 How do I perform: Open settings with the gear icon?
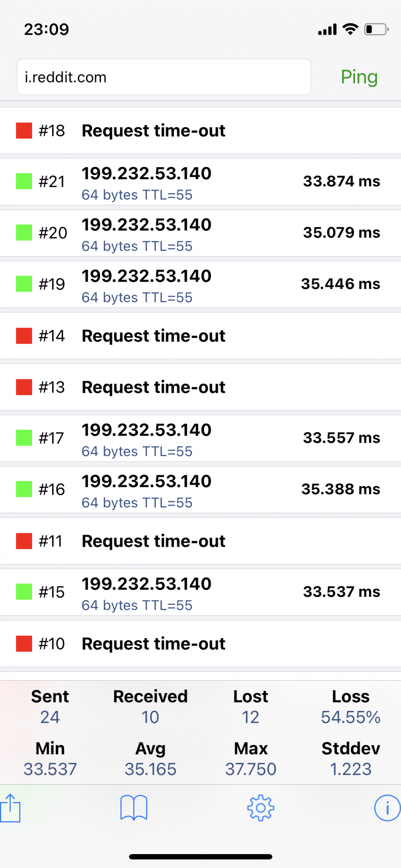pos(260,808)
